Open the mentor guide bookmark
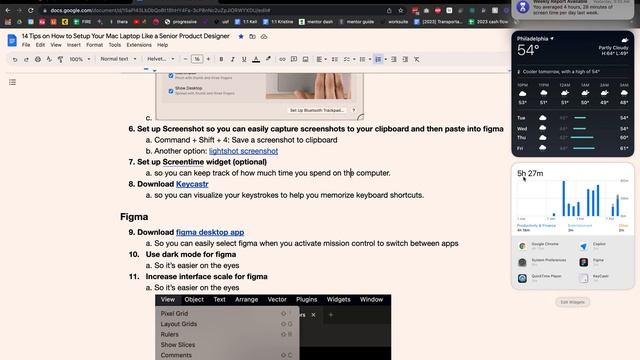 click(356, 22)
